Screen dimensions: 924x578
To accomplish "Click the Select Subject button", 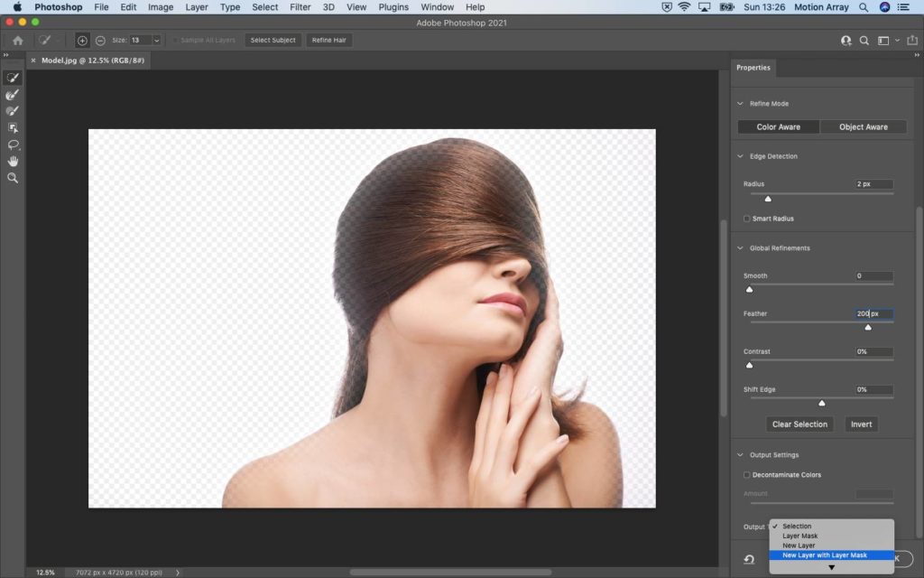I will point(273,40).
